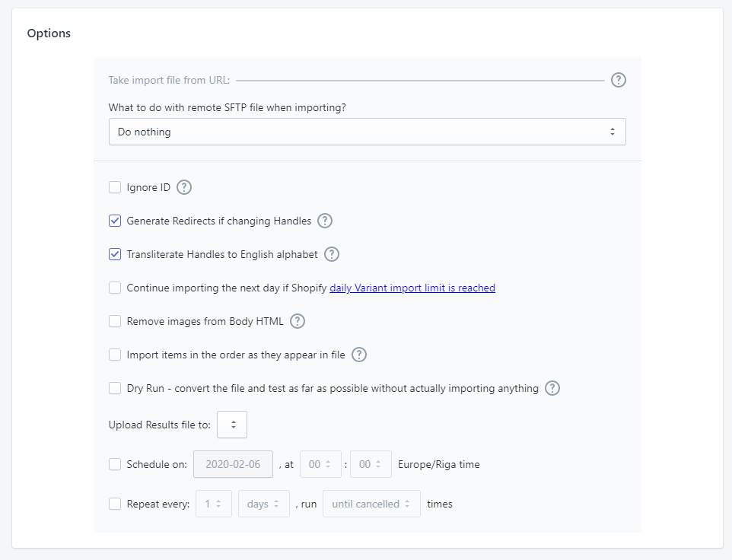Uncheck Generate Redirects if changing Handles
The height and width of the screenshot is (560, 732).
115,221
